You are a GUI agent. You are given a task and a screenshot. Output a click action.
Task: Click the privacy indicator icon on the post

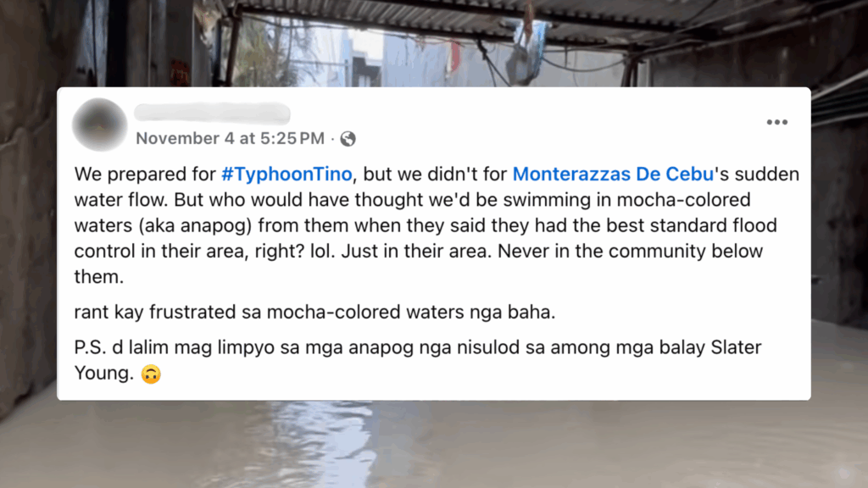[347, 138]
